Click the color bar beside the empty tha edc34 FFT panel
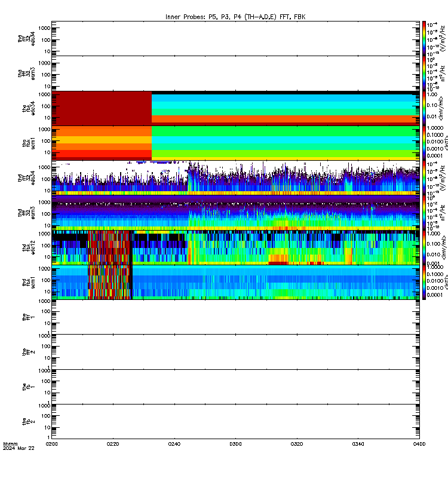The image size is (448, 478). click(424, 38)
